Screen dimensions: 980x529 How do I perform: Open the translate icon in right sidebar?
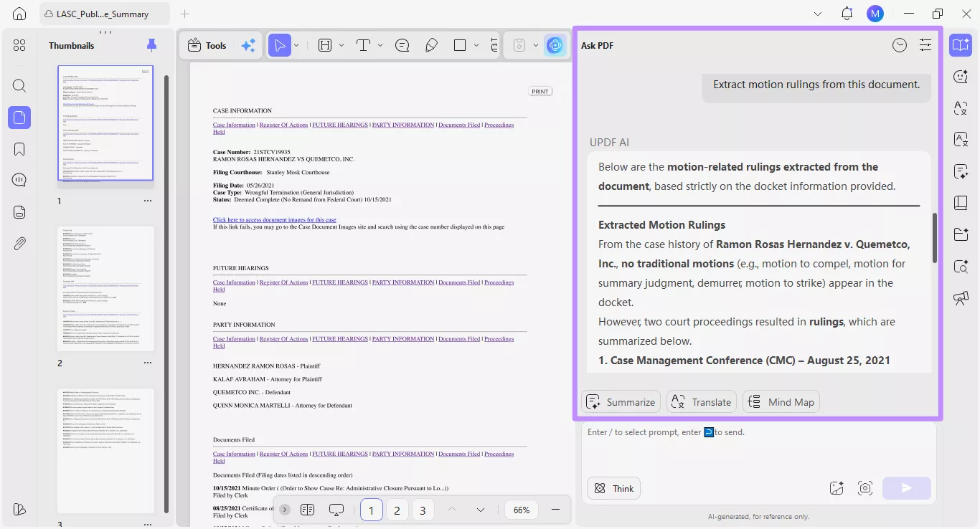(961, 108)
